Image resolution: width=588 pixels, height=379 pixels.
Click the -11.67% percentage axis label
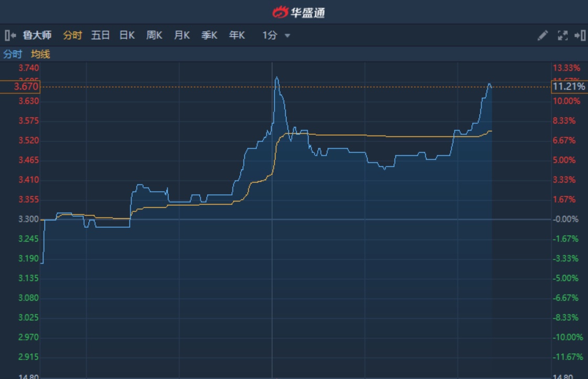coord(568,357)
